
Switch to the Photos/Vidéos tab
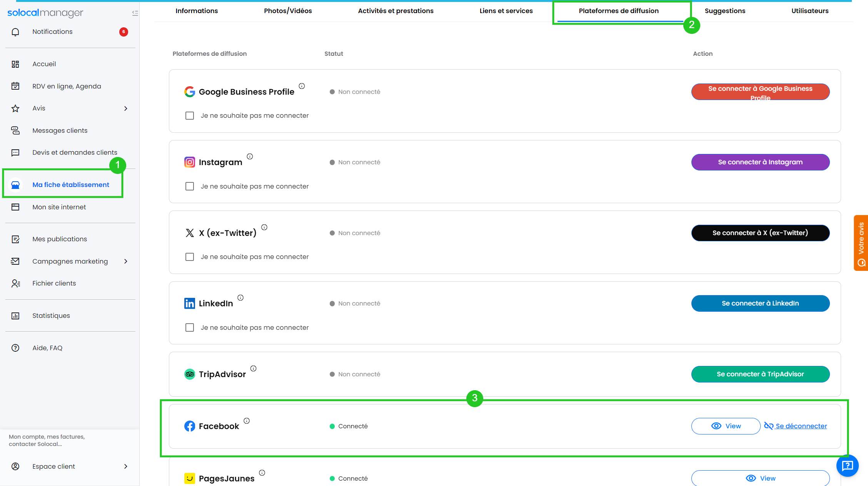pyautogui.click(x=288, y=11)
